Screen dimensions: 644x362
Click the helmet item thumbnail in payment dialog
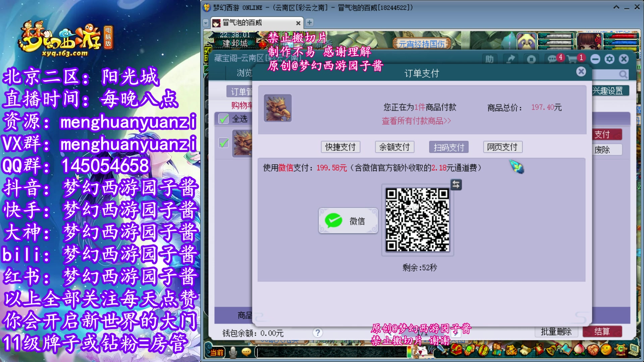click(278, 108)
